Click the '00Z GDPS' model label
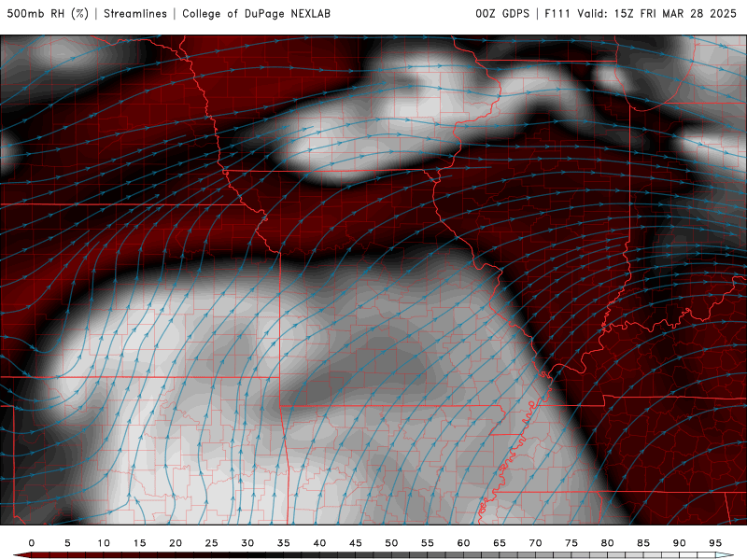This screenshot has height=560, width=747. [502, 13]
